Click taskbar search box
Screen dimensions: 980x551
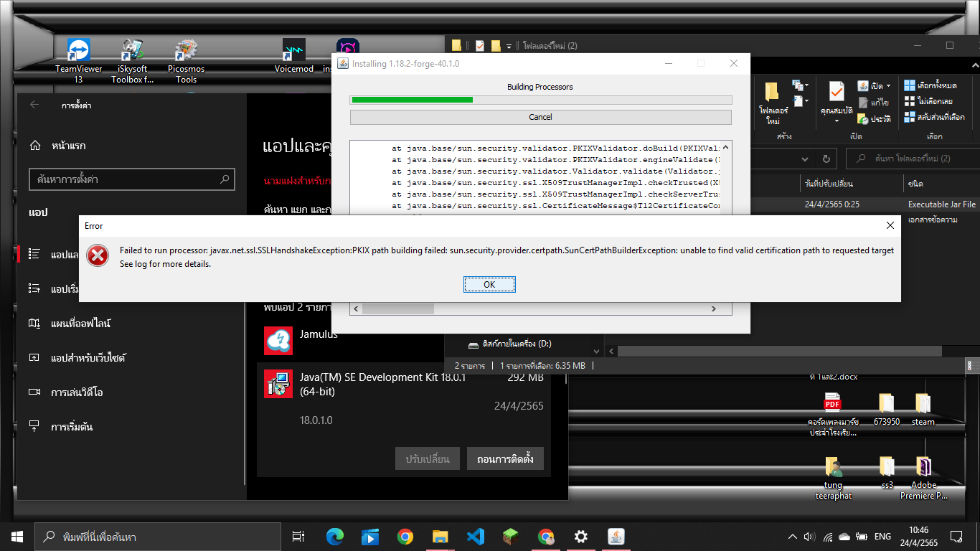[x=158, y=537]
